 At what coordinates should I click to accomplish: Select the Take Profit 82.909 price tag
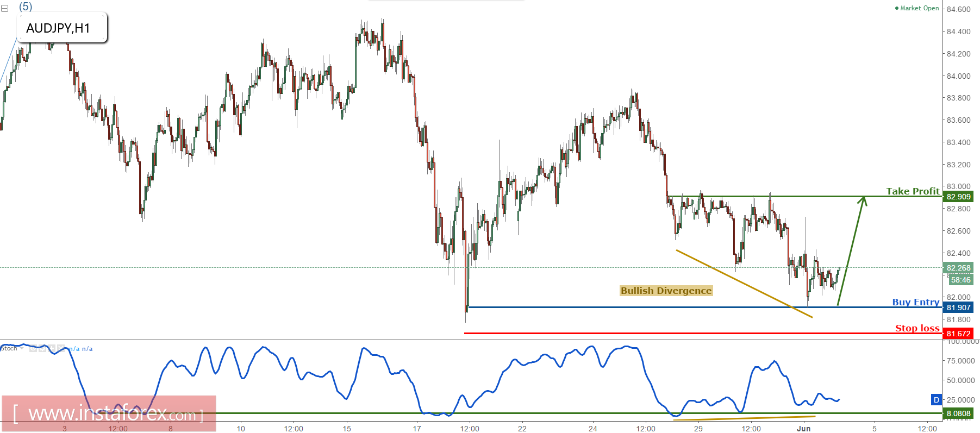point(958,197)
